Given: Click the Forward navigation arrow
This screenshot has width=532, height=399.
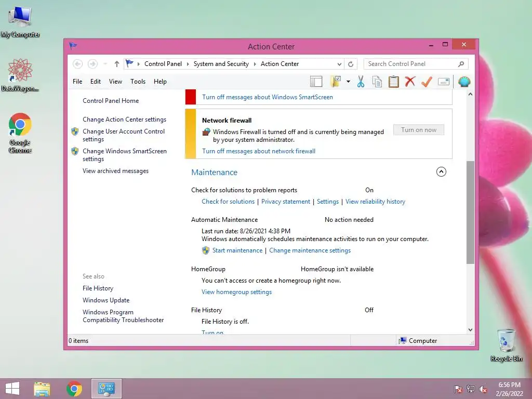Looking at the screenshot, I should tap(92, 64).
